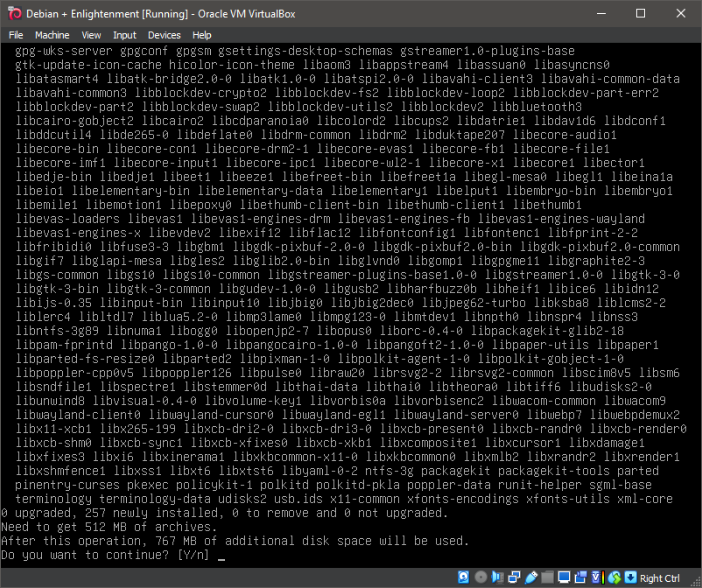Image resolution: width=702 pixels, height=588 pixels.
Task: Open the hard disk activity status icon
Action: (463, 577)
